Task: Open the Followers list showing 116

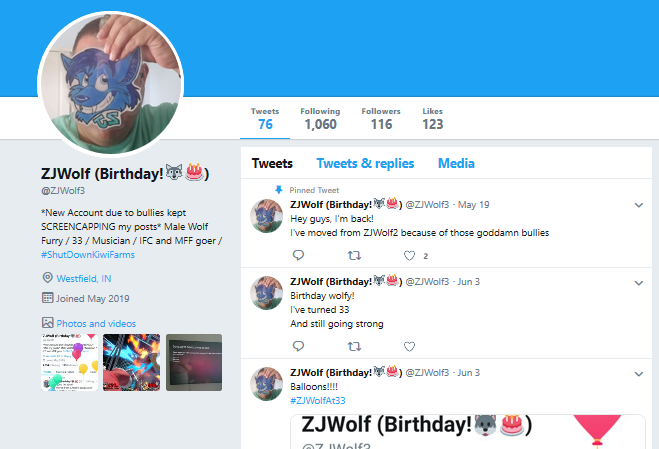Action: click(x=381, y=119)
